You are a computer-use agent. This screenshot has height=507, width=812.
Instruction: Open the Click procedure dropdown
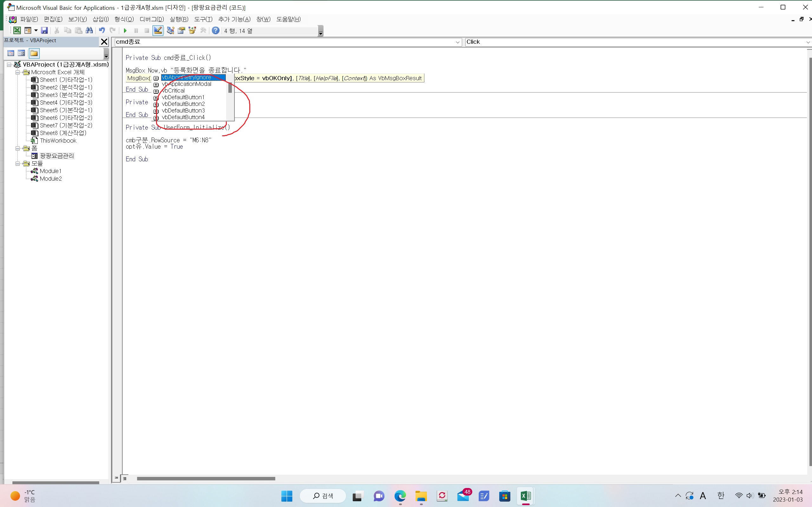pos(808,42)
